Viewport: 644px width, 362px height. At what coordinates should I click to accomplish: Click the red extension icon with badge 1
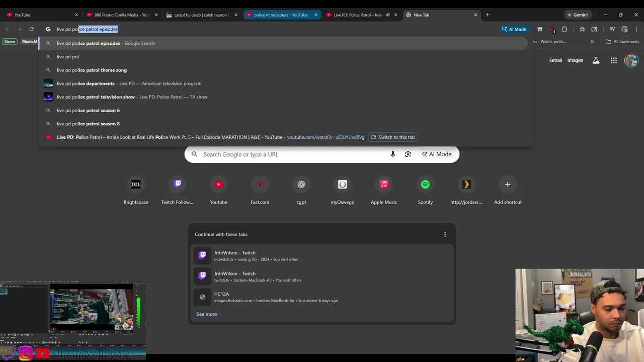(x=552, y=29)
